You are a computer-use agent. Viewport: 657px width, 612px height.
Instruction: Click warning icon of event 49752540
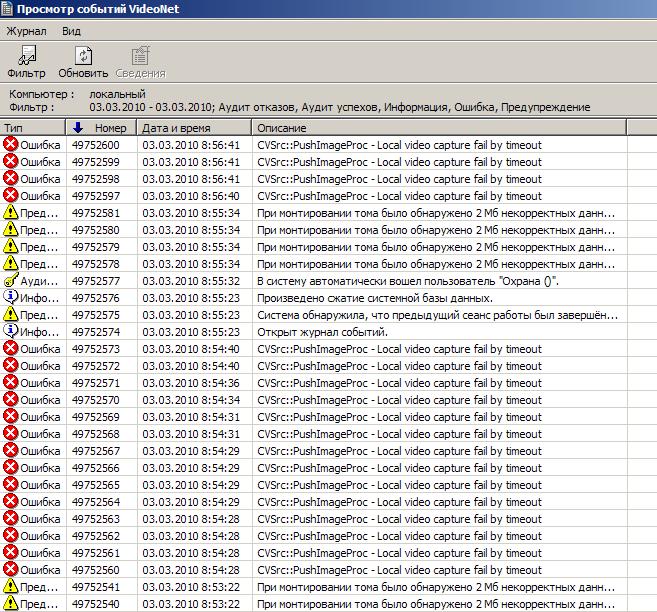pyautogui.click(x=10, y=604)
